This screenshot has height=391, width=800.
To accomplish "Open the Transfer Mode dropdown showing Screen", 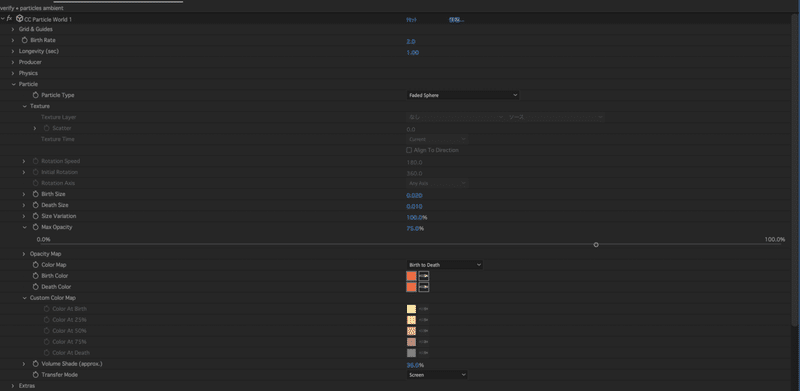I will [437, 375].
